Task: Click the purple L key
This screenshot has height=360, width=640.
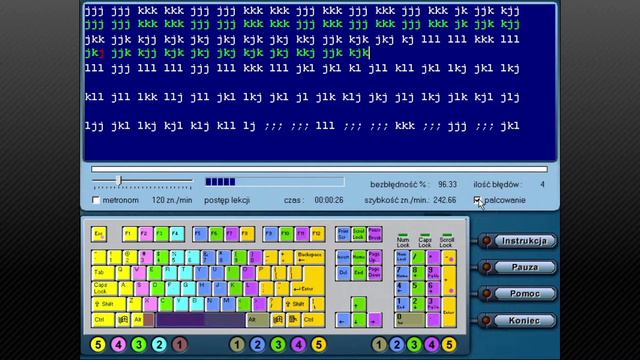Action: tap(251, 289)
